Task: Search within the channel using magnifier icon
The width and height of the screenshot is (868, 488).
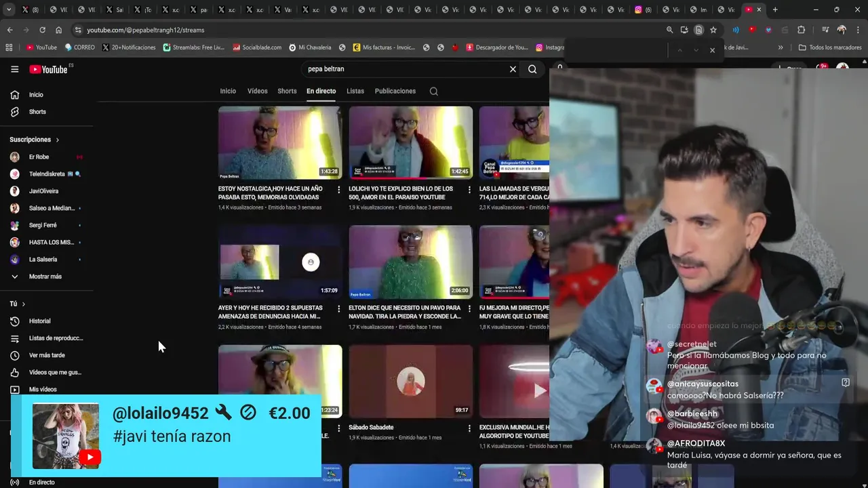Action: click(434, 91)
